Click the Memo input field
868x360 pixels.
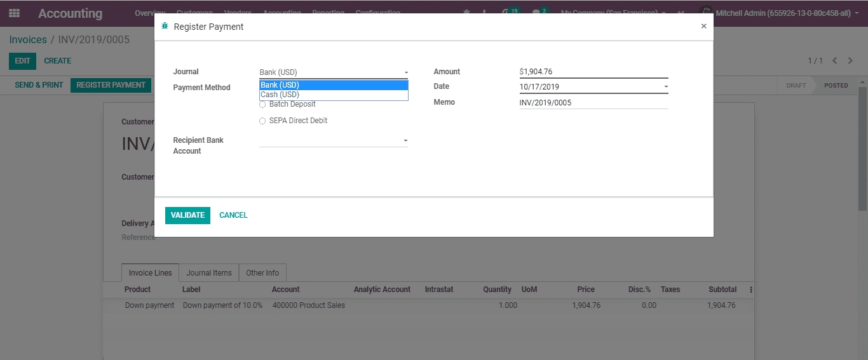coord(593,102)
